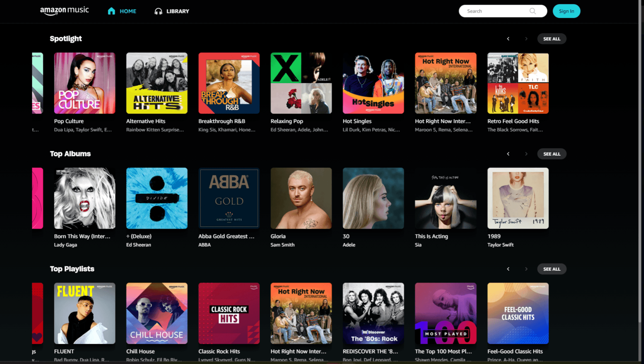Click the Library headphones icon

[x=158, y=11]
